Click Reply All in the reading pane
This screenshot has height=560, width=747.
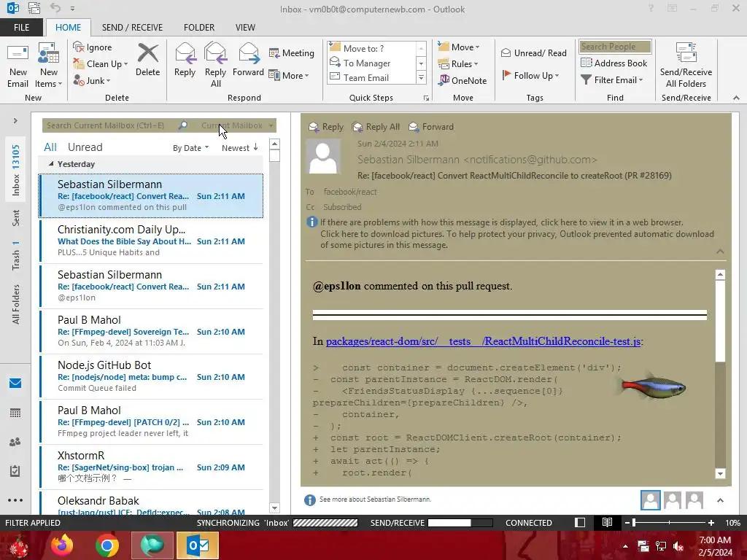pos(376,127)
